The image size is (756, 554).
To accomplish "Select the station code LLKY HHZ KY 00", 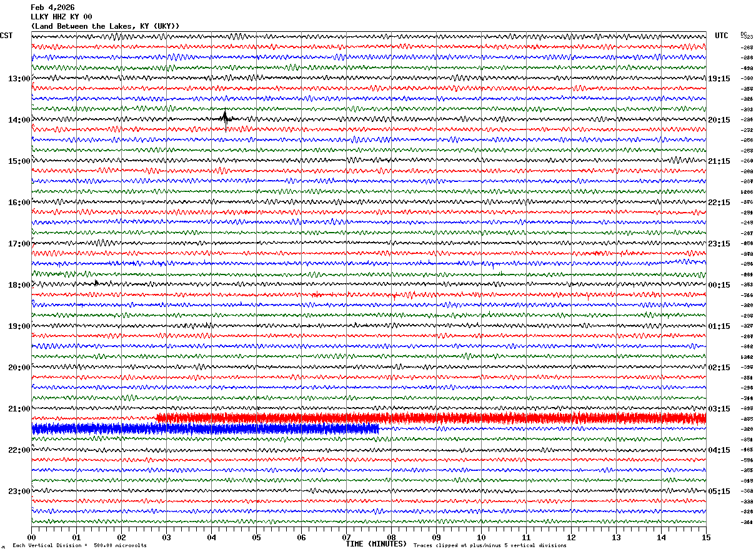I will pos(61,17).
